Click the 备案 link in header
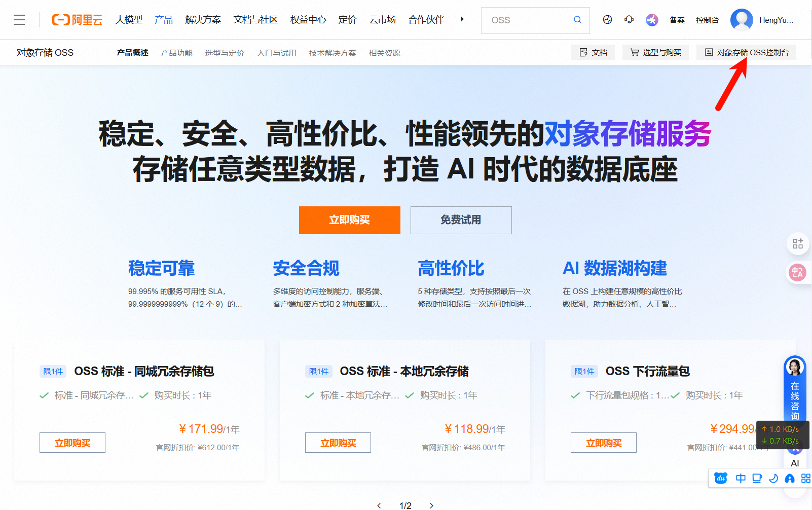The width and height of the screenshot is (812, 510). (677, 20)
